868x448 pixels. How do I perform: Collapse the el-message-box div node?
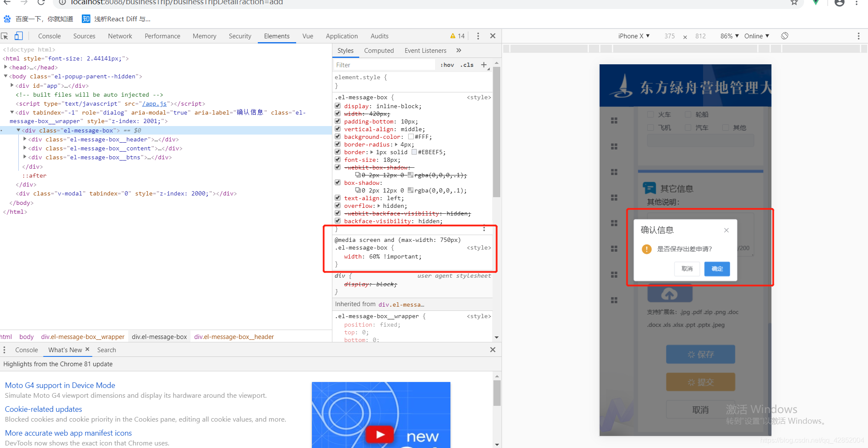[18, 130]
